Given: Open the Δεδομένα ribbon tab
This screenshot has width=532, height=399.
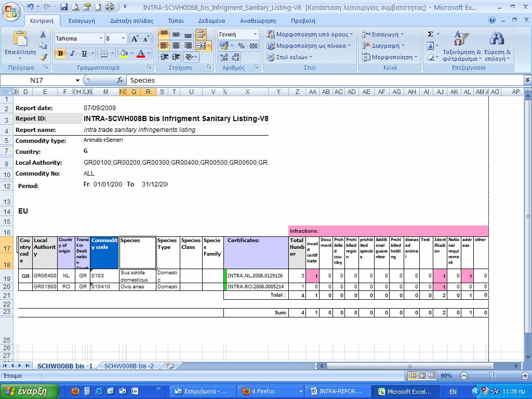Looking at the screenshot, I should [x=212, y=21].
